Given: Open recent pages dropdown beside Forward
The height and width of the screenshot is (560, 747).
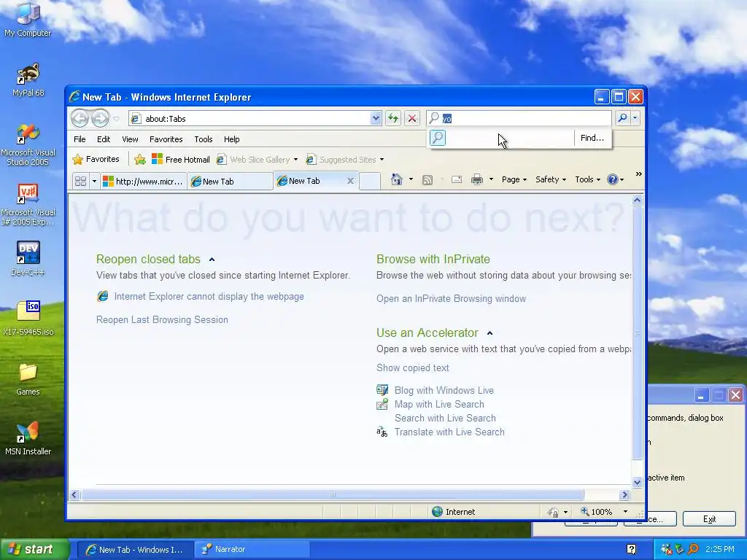Looking at the screenshot, I should 116,119.
